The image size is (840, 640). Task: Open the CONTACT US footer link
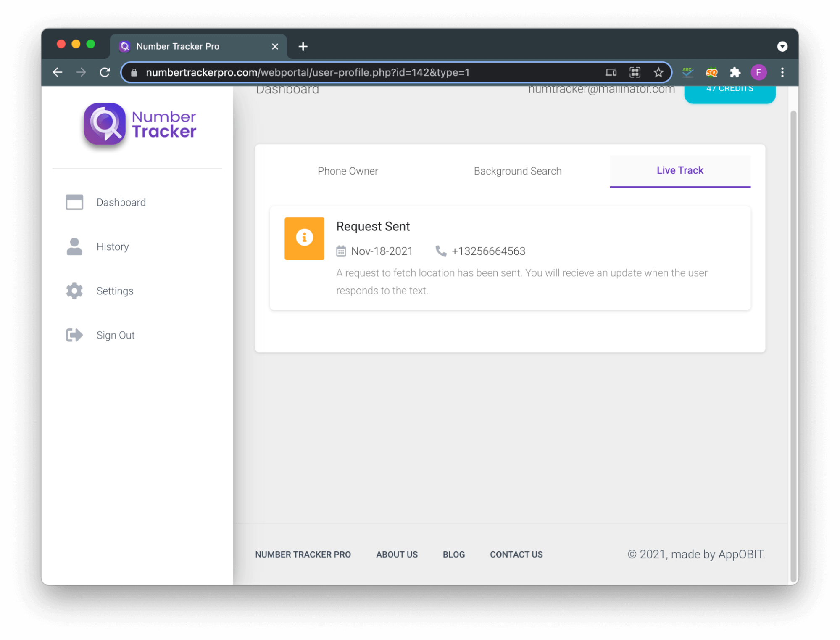point(516,554)
